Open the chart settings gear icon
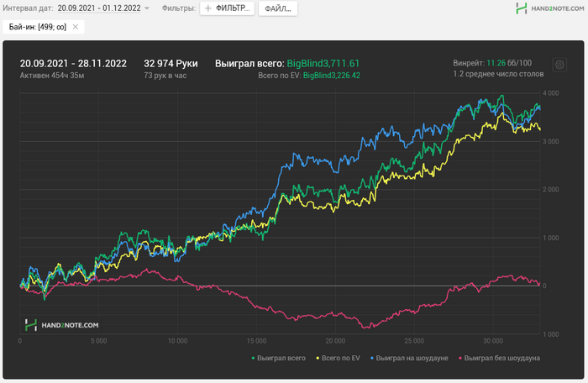Screen dimensions: 588x383 (x=559, y=65)
